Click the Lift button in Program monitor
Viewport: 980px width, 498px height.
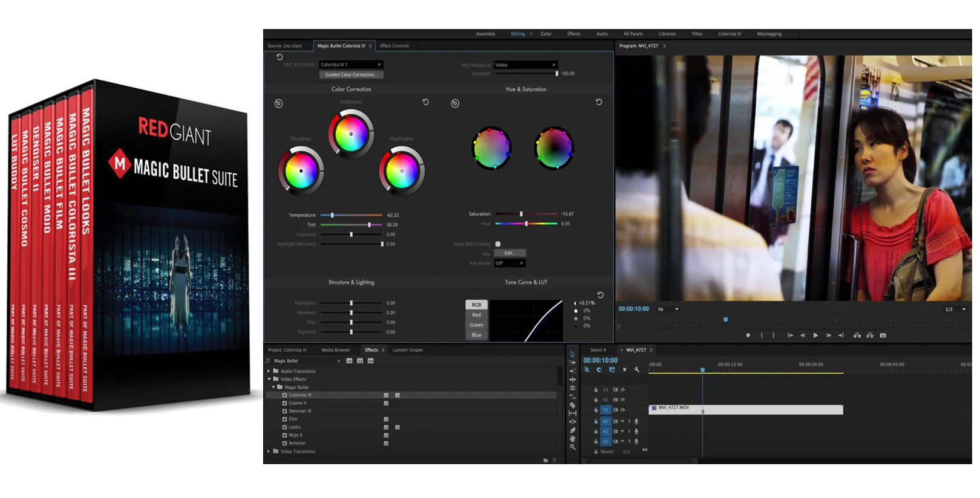pos(857,335)
